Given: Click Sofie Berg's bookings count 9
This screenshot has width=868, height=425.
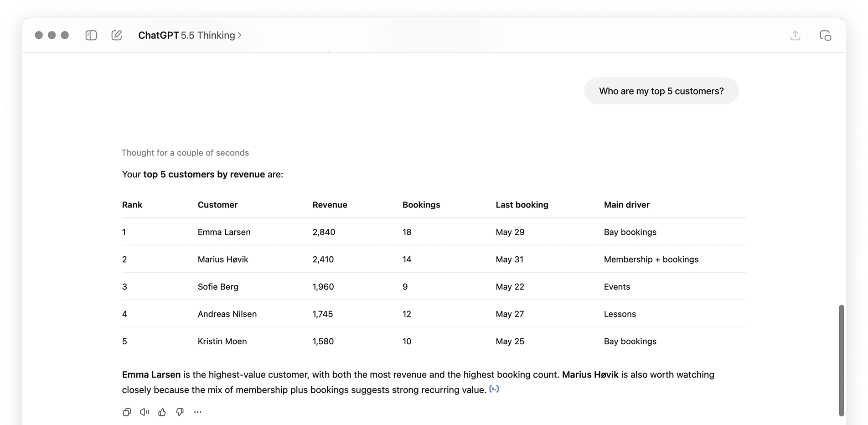Looking at the screenshot, I should pos(405,287).
